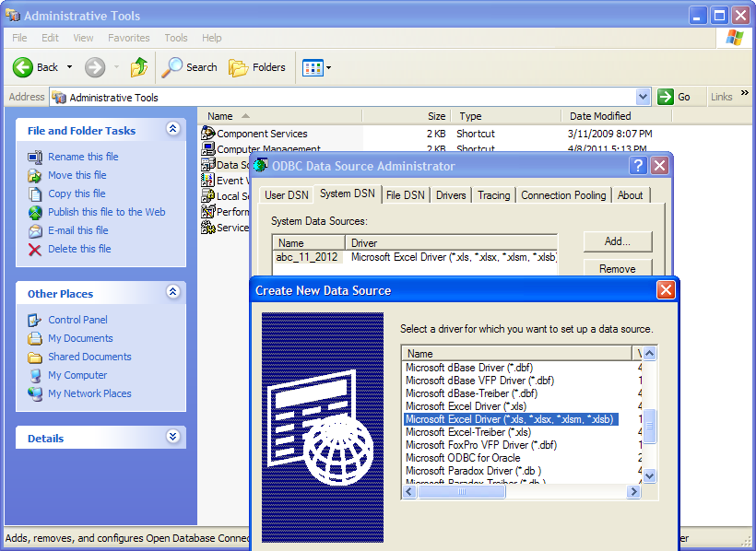Screen dimensions: 756x551
Task: Open the Favorites menu
Action: pos(129,38)
